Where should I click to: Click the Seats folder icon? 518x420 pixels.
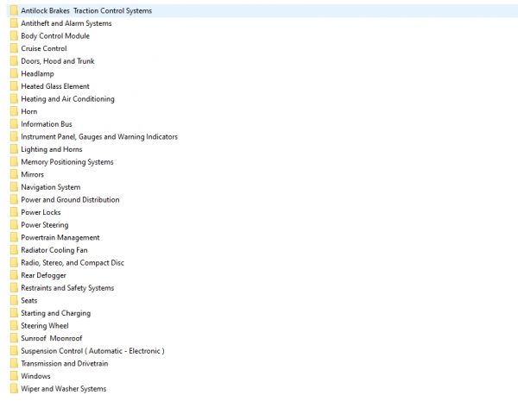coord(14,300)
